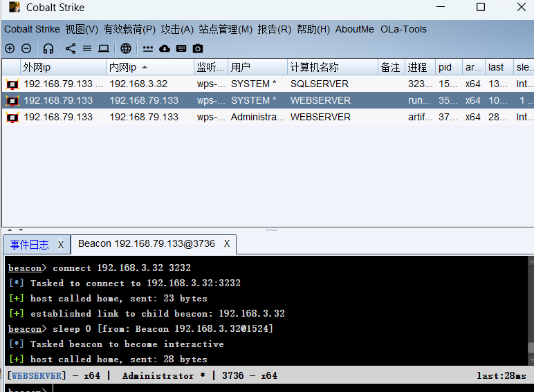
Task: Close the Beacon 192.168.79.133@3736 tab
Action: 227,243
